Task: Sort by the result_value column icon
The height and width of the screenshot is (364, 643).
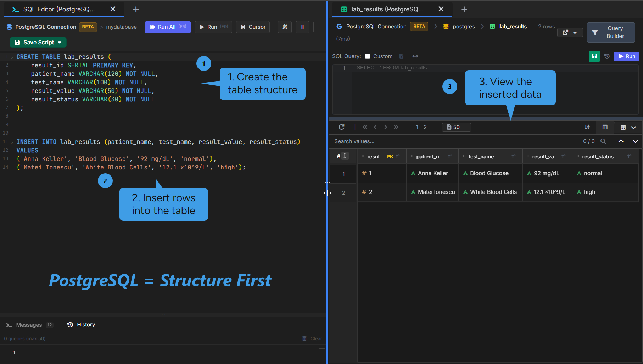Action: coord(564,157)
